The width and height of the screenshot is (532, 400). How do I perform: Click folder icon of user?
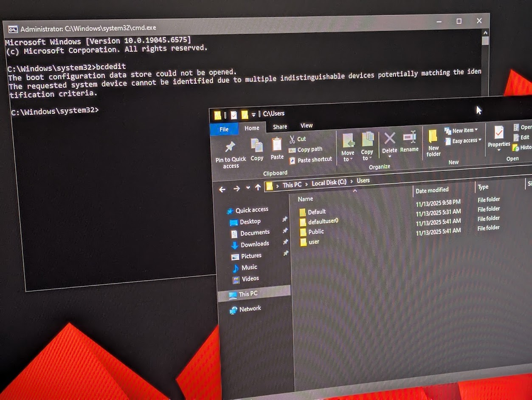(x=304, y=243)
